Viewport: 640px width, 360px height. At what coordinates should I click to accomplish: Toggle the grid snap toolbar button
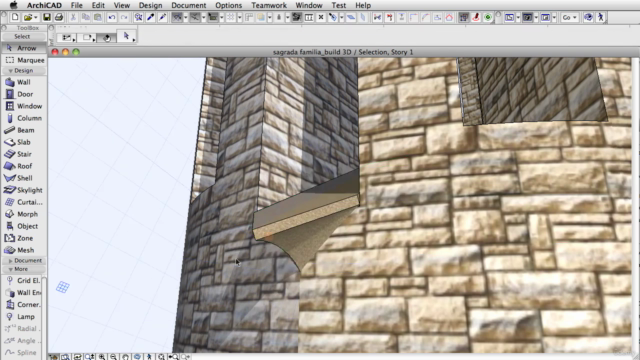click(231, 17)
